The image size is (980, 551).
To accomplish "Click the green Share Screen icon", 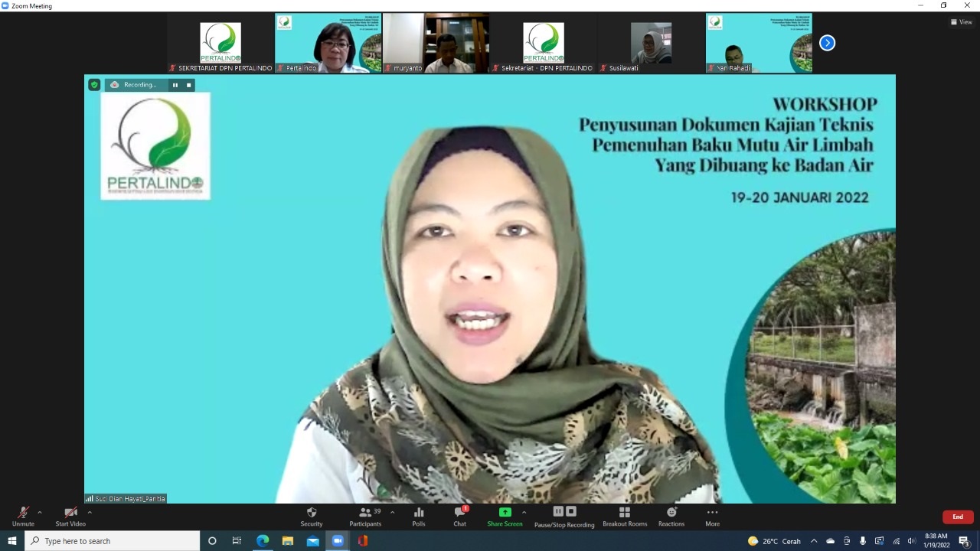I will [505, 513].
